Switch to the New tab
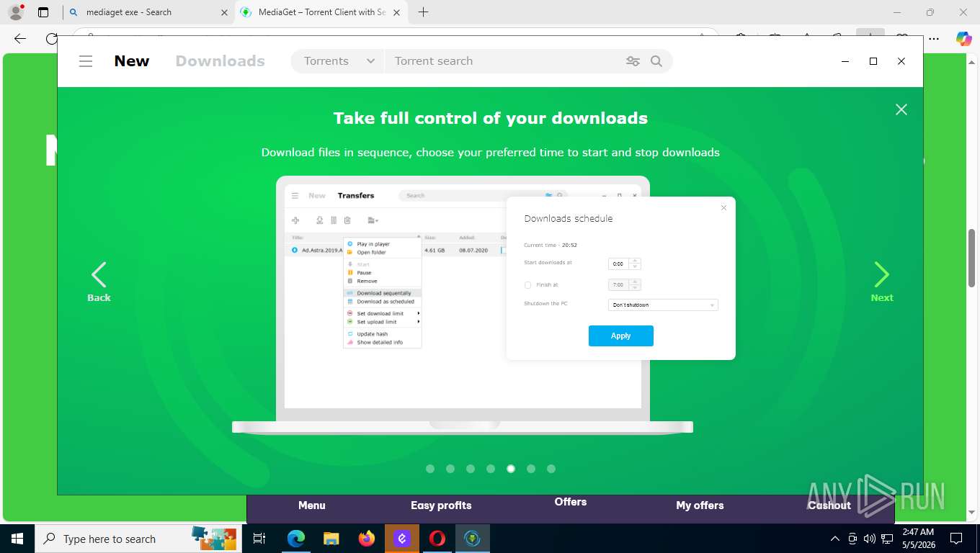The image size is (980, 553). pyautogui.click(x=132, y=61)
